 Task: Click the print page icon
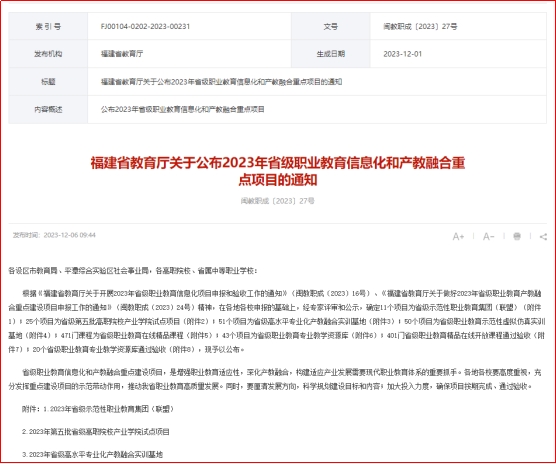517,236
